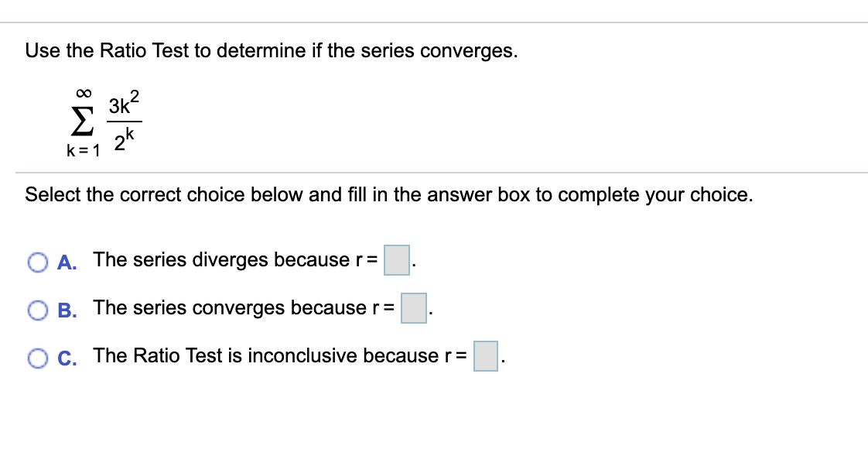The height and width of the screenshot is (463, 868).
Task: Click the divider line below the series
Action: (x=441, y=172)
